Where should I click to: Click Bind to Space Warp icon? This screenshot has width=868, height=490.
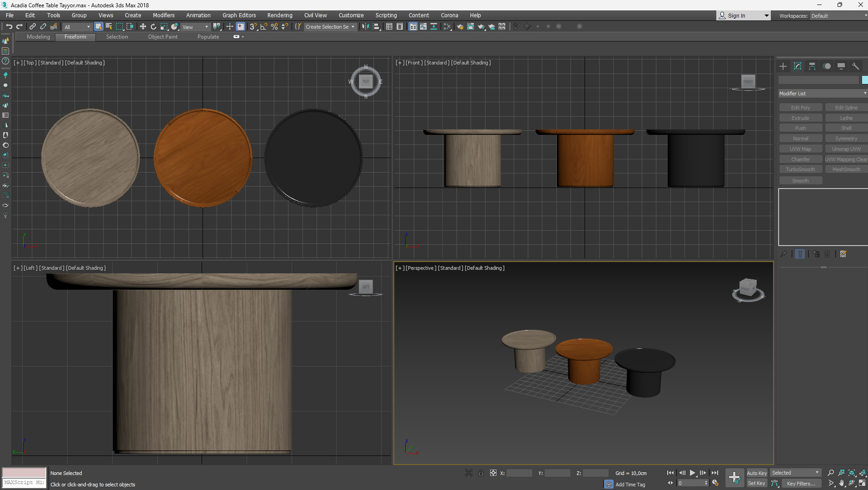pyautogui.click(x=54, y=27)
